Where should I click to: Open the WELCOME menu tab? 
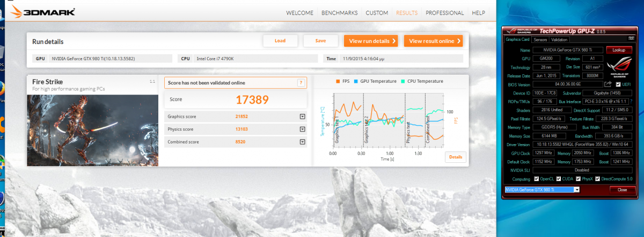(300, 12)
